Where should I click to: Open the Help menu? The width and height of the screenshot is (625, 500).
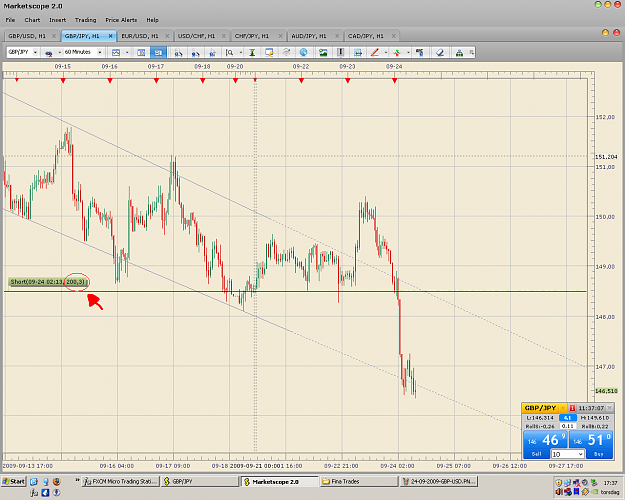pos(152,20)
